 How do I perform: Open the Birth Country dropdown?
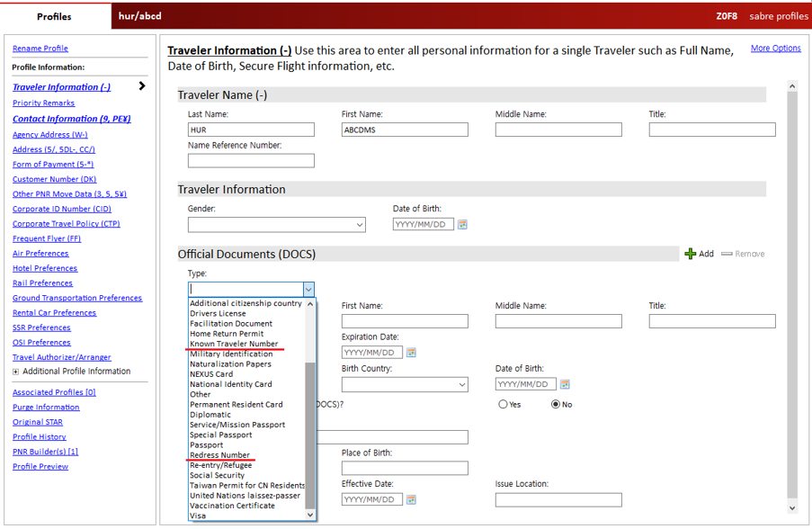point(405,384)
